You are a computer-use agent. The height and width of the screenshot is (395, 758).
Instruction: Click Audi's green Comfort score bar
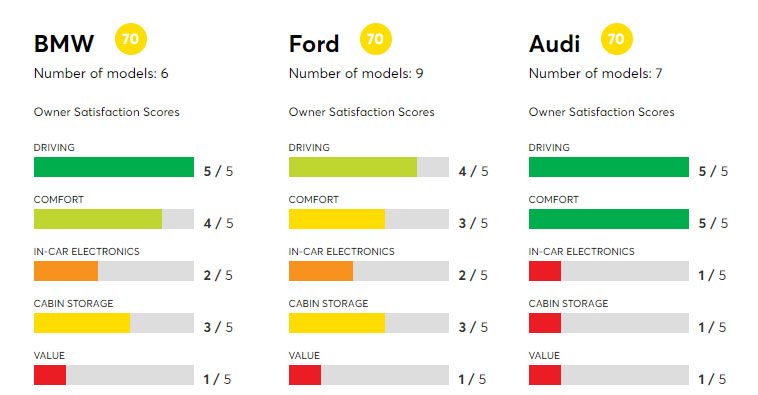click(x=609, y=219)
